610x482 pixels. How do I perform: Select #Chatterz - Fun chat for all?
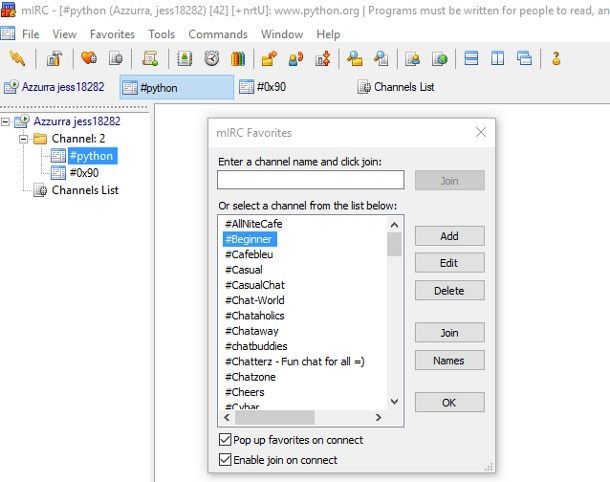click(x=295, y=361)
